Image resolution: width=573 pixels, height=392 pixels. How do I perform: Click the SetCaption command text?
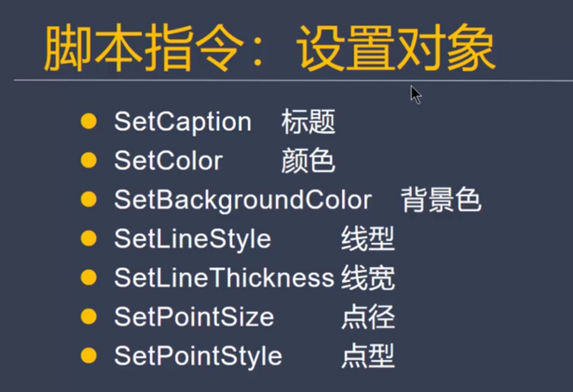pyautogui.click(x=182, y=122)
